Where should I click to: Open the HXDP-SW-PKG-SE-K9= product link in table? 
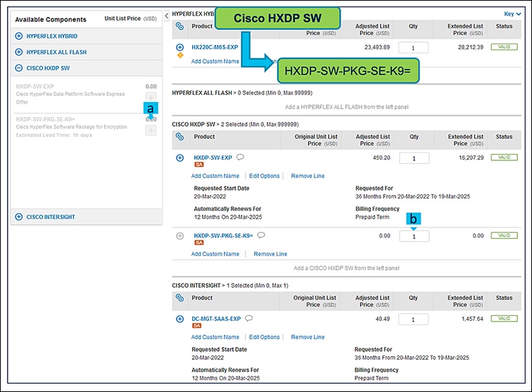(223, 236)
